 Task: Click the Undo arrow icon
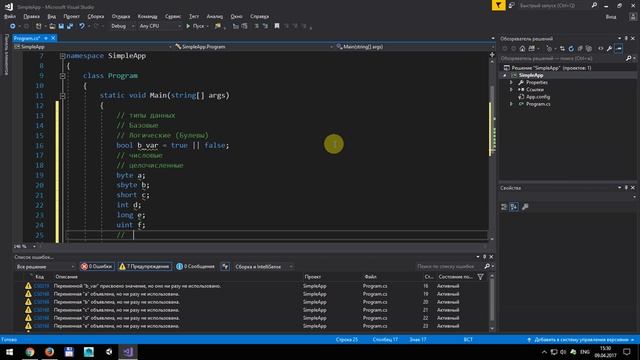(x=82, y=26)
